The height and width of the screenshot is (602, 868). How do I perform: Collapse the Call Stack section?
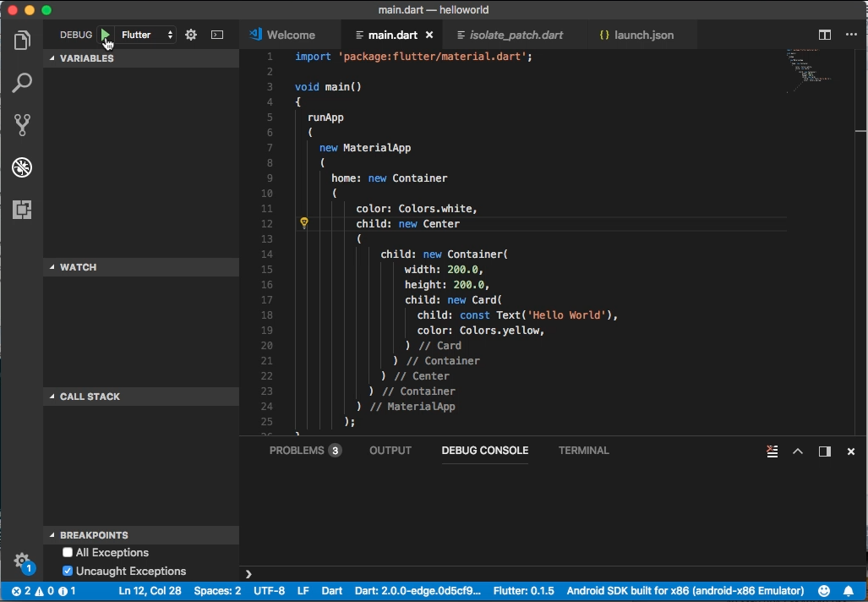point(141,397)
